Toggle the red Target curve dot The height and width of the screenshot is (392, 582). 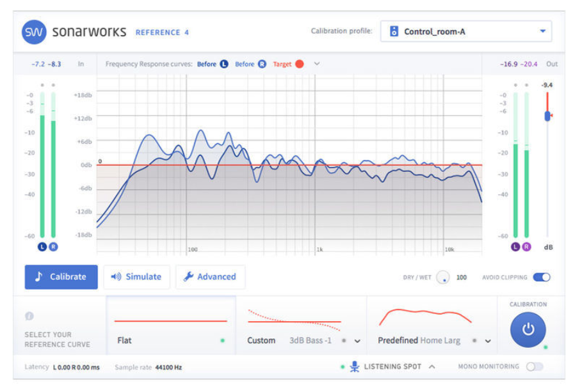coord(300,64)
